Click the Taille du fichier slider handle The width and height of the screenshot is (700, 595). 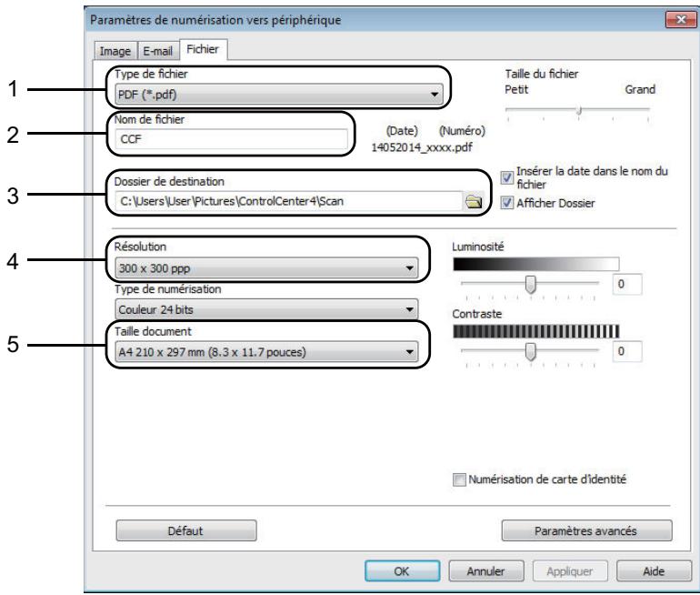[x=578, y=110]
